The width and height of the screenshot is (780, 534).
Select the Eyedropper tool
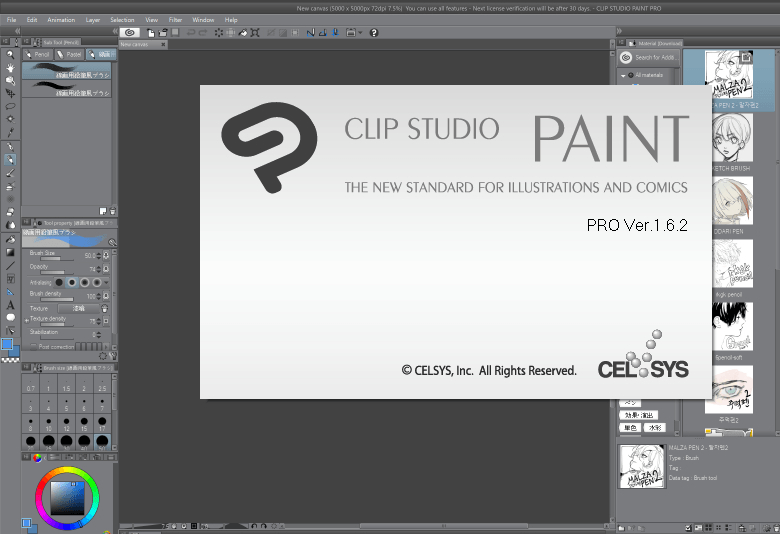coord(10,131)
